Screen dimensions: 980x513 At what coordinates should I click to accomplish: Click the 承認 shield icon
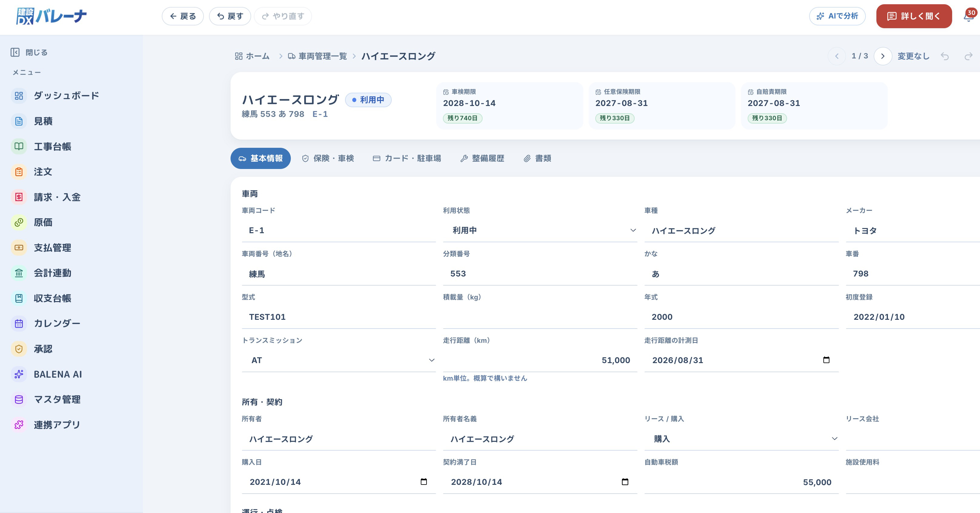click(x=19, y=349)
